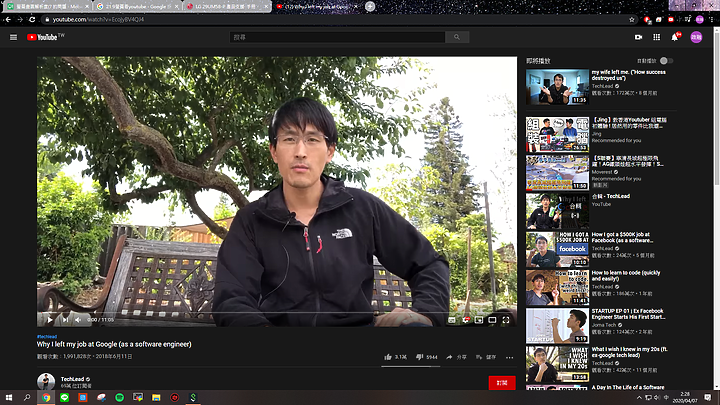Open a new browser tab
720x405 pixels.
[x=370, y=6]
